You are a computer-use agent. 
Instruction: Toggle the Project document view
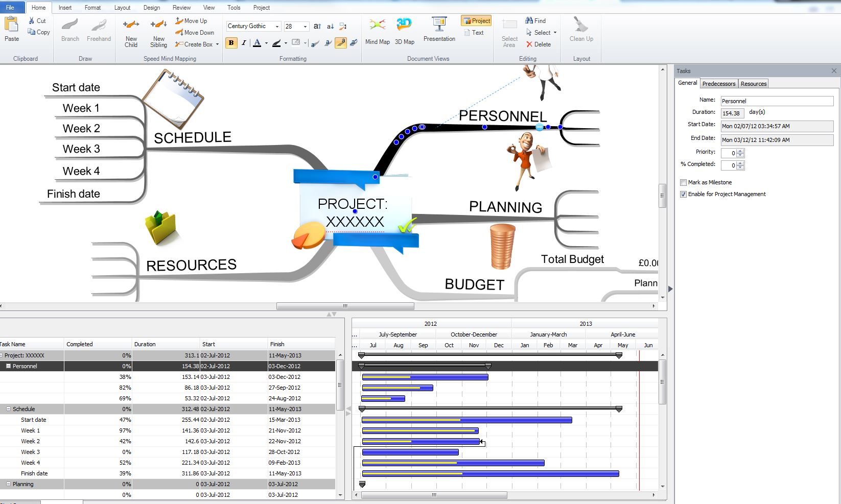pyautogui.click(x=476, y=20)
